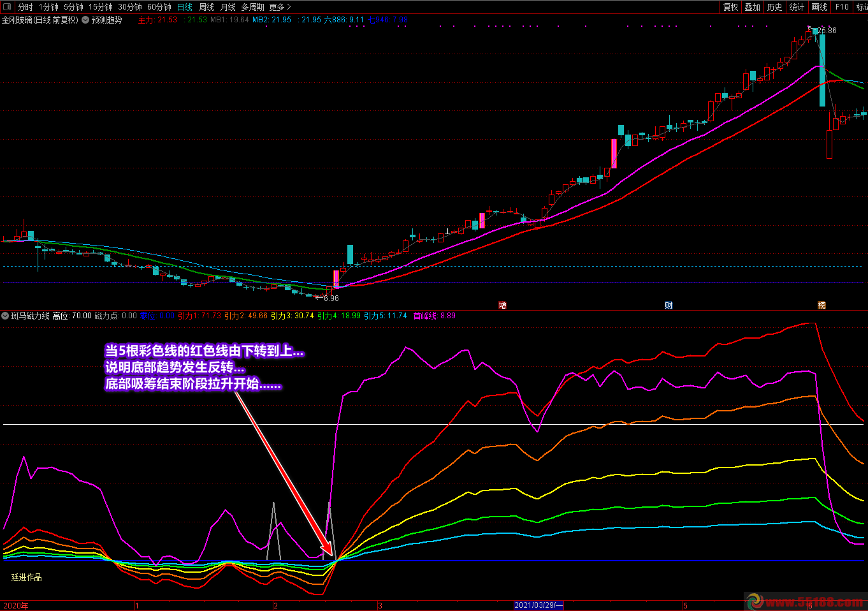Open the 画线 drawing tools
Screen dimensions: 868x611
pyautogui.click(x=819, y=7)
